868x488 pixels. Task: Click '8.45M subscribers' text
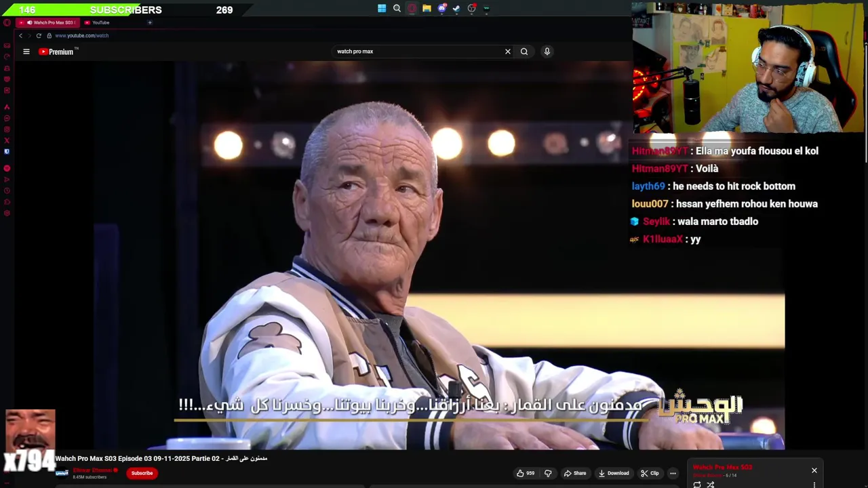click(90, 477)
